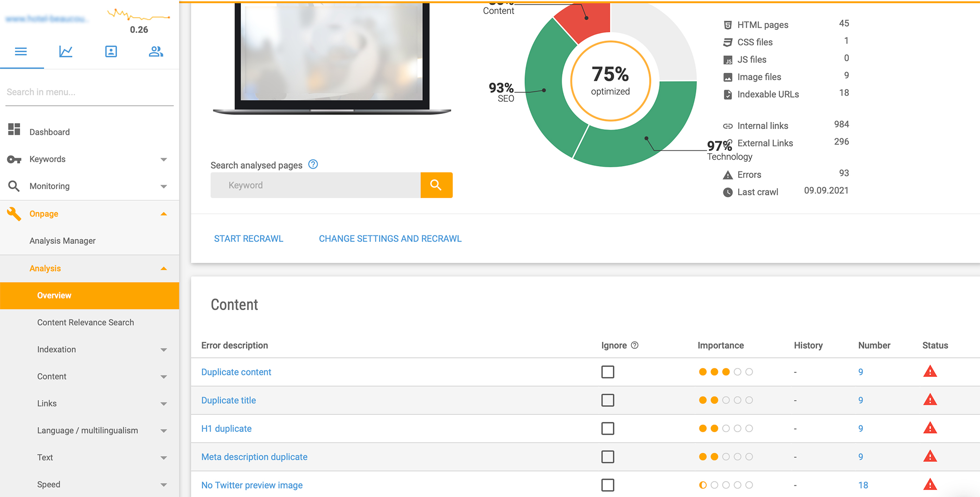Tick Ignore for Duplicate content
The image size is (980, 497).
(608, 372)
